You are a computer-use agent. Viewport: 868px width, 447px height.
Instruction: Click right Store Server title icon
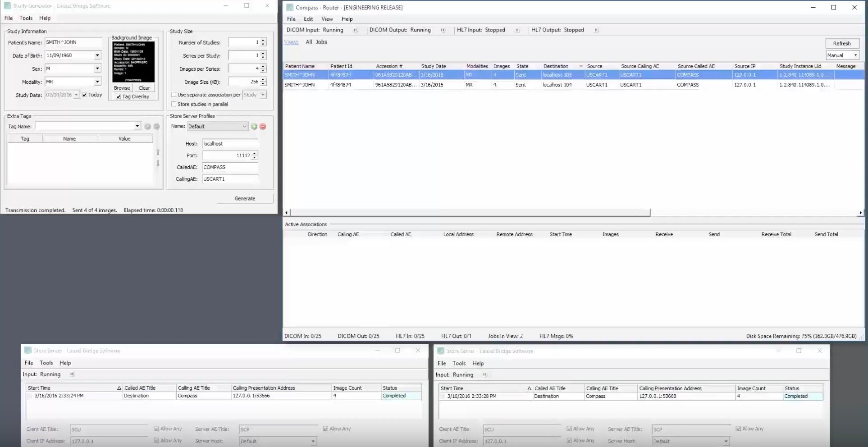click(441, 351)
